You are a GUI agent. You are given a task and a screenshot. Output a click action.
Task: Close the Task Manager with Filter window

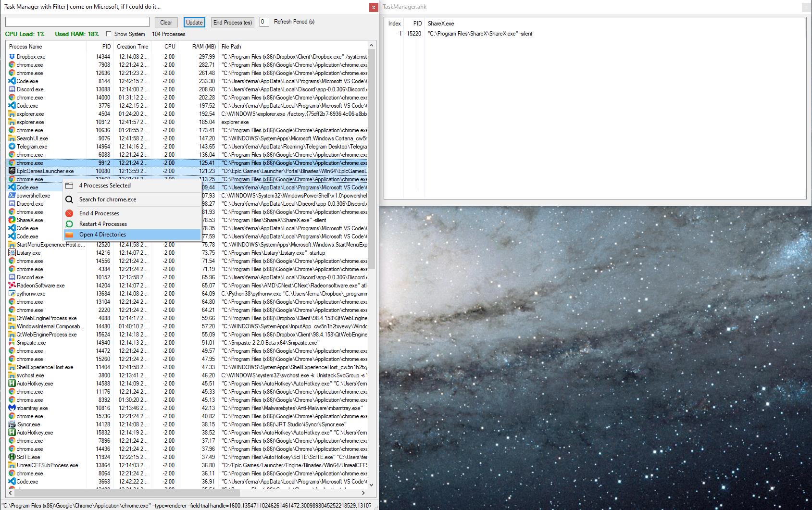point(374,7)
